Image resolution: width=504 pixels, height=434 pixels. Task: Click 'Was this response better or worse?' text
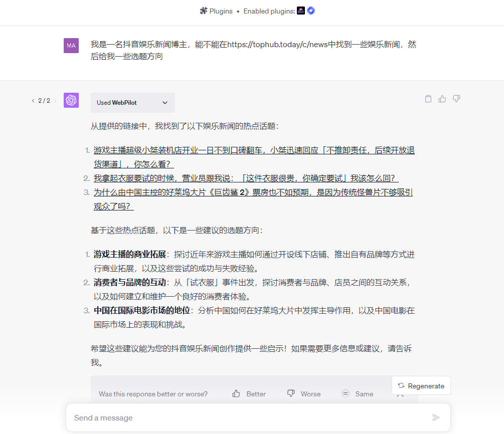point(153,394)
